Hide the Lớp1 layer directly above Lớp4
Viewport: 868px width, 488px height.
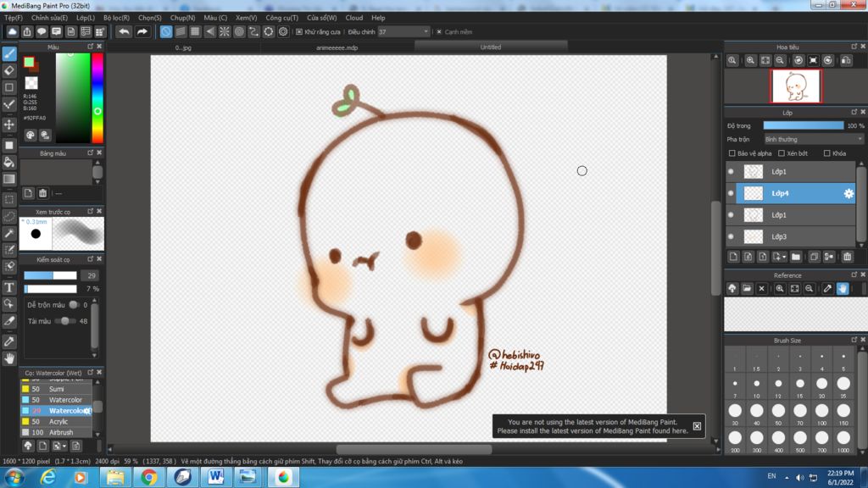[731, 171]
